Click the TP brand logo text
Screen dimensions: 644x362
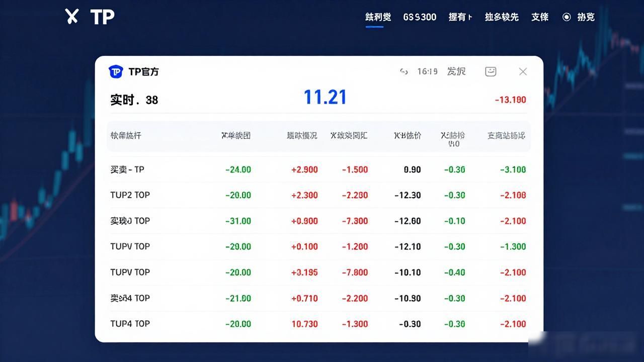coord(103,17)
